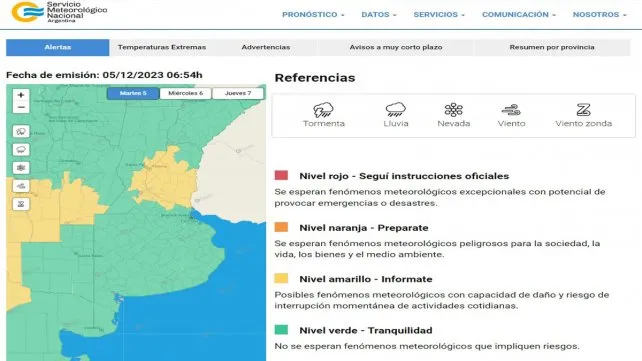Click the Servicio Meteorológico Nacional logo
Screen dimensions: 642x361
59,12
